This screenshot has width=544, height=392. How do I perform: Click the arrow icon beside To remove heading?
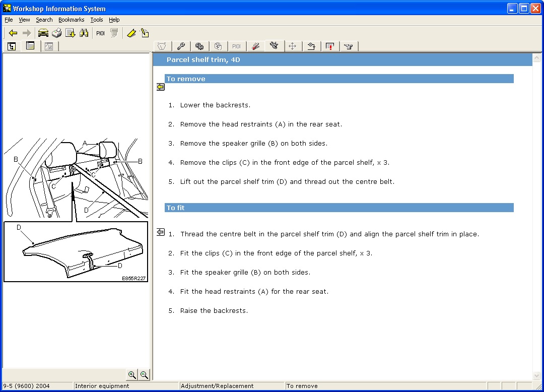tap(161, 87)
